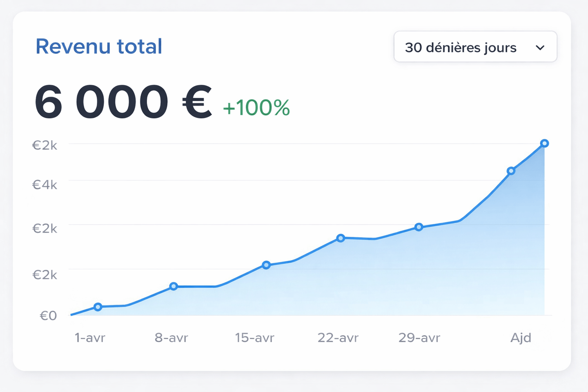Screen dimensions: 588x392
Task: Click the 15-avr axis label
Action: [x=254, y=338]
